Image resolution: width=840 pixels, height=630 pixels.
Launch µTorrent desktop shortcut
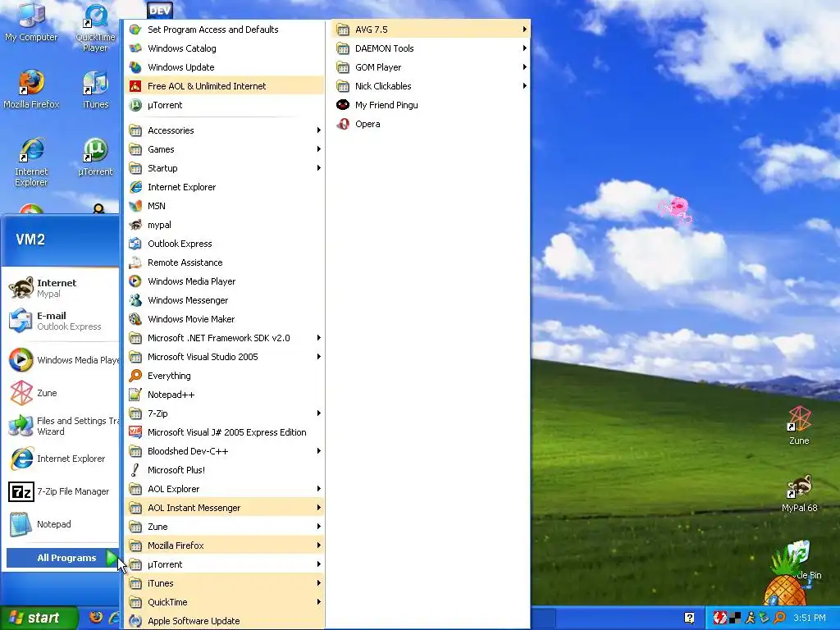click(95, 157)
